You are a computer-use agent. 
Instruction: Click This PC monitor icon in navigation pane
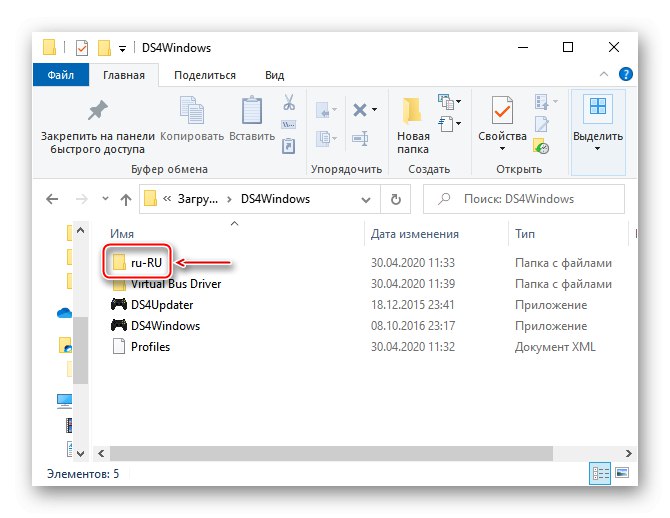tap(64, 400)
